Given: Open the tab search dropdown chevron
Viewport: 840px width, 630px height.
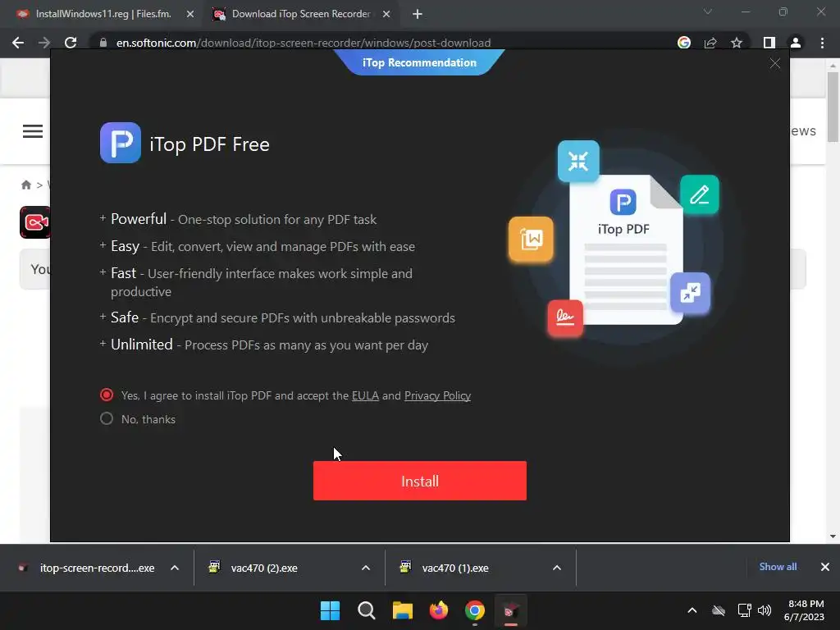Looking at the screenshot, I should (x=708, y=11).
